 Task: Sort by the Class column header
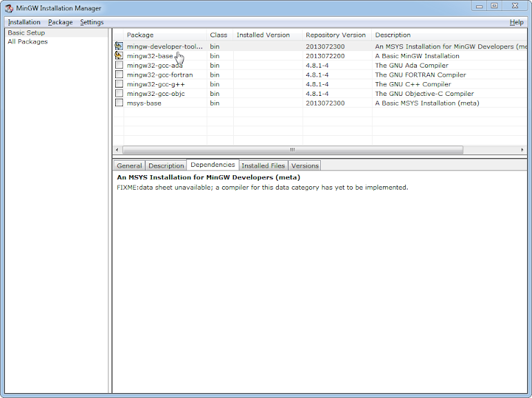pyautogui.click(x=220, y=35)
